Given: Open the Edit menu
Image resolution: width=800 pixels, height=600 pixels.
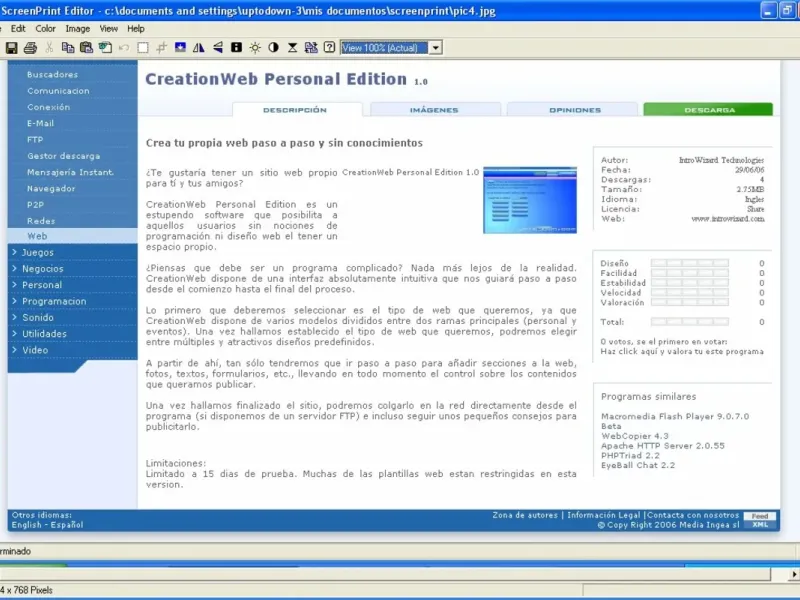Looking at the screenshot, I should point(18,29).
